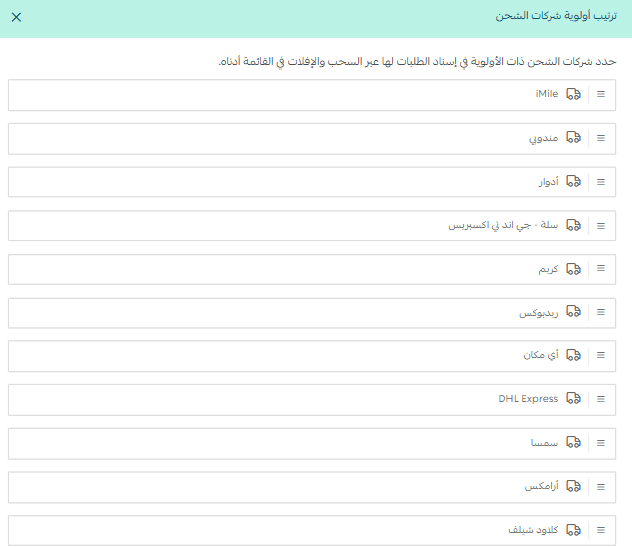Image resolution: width=632 pixels, height=547 pixels.
Task: Click the truck icon for سلة - جي اند تي اكسبريس
Action: point(574,226)
